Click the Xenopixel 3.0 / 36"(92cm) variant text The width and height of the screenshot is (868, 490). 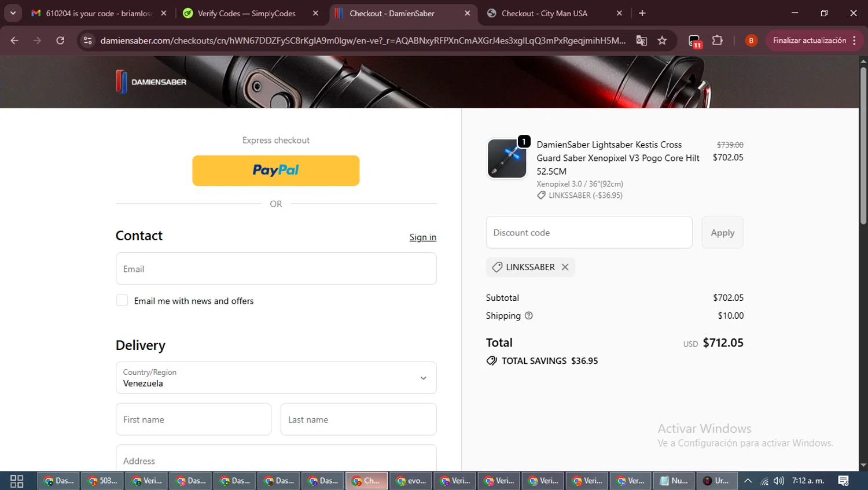[580, 184]
